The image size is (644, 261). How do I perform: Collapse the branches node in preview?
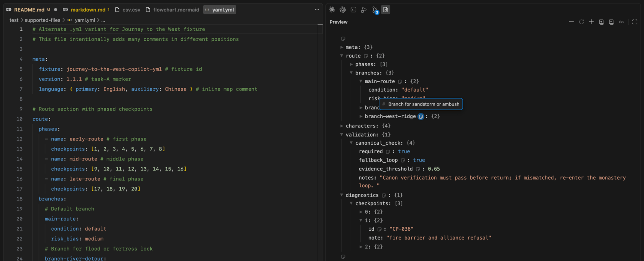[x=351, y=73]
